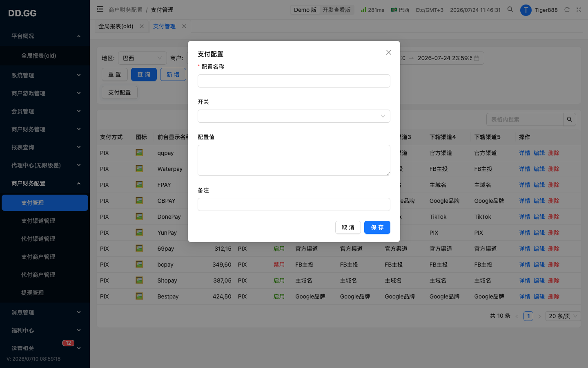
Task: Open the 开关 dropdown in the dialog
Action: coord(294,116)
